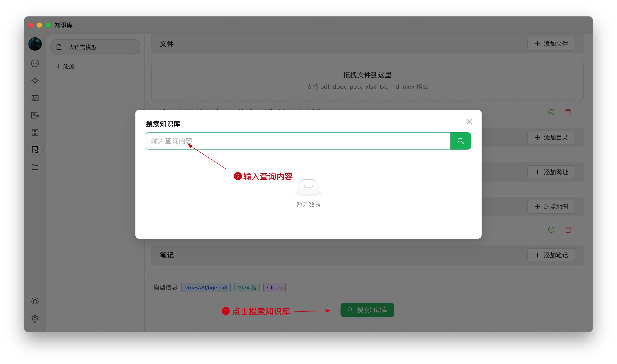Screen dimensions: 617x364
Task: Open the image painting sidebar icon
Action: (35, 98)
